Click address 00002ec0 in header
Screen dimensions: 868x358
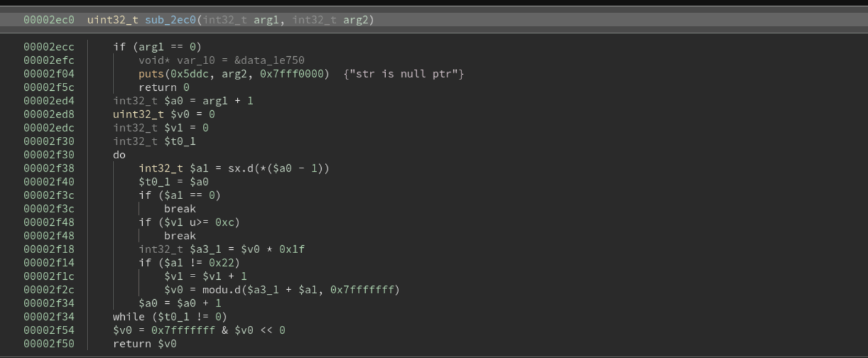[x=49, y=20]
